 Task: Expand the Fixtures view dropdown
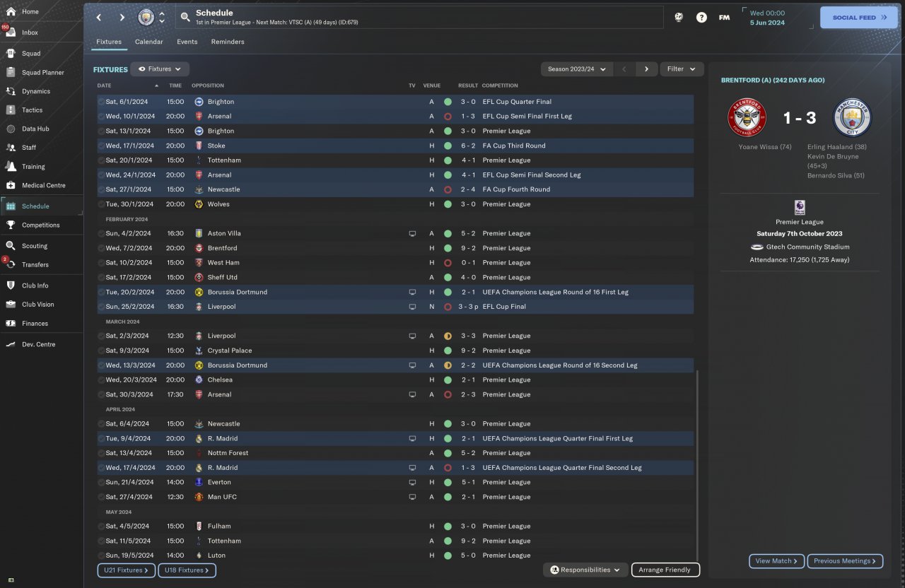(160, 69)
